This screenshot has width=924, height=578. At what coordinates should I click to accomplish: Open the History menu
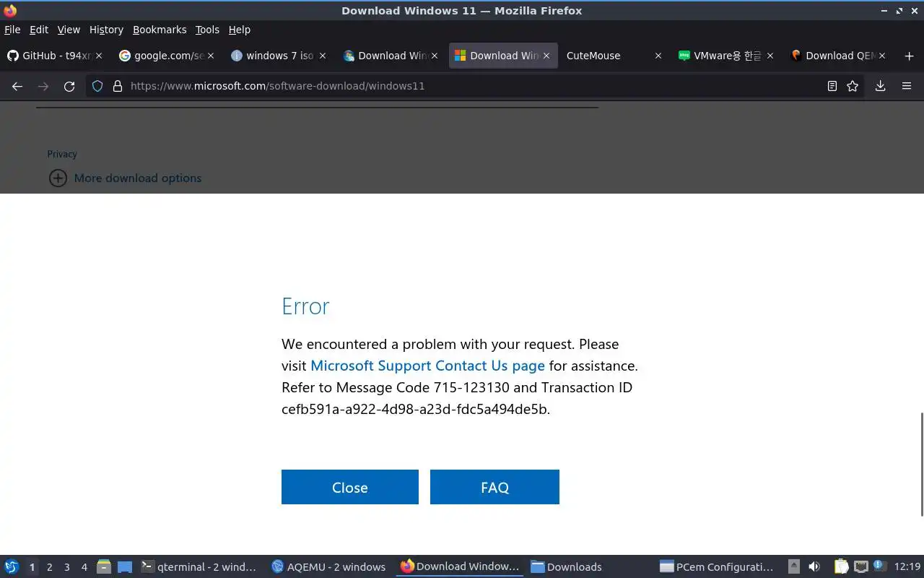(x=106, y=30)
